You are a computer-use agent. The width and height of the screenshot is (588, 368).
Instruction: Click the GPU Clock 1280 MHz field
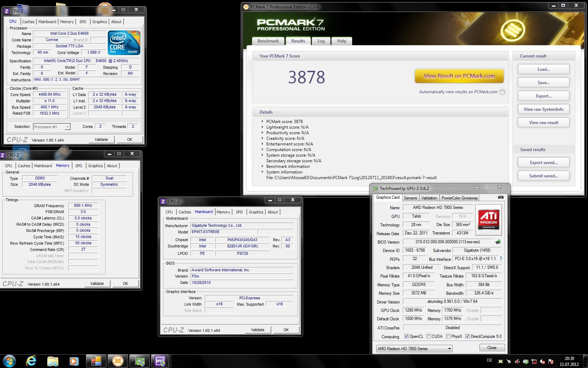click(x=413, y=310)
